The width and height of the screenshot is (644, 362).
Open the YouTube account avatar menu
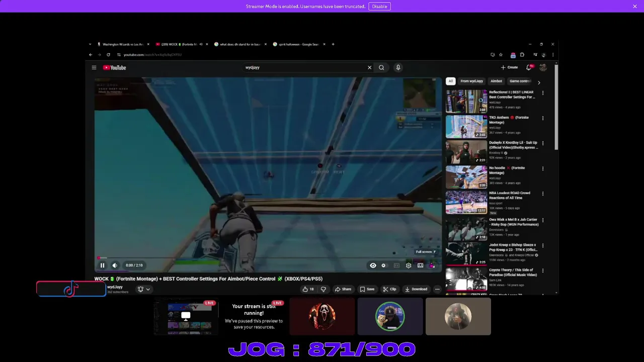543,67
